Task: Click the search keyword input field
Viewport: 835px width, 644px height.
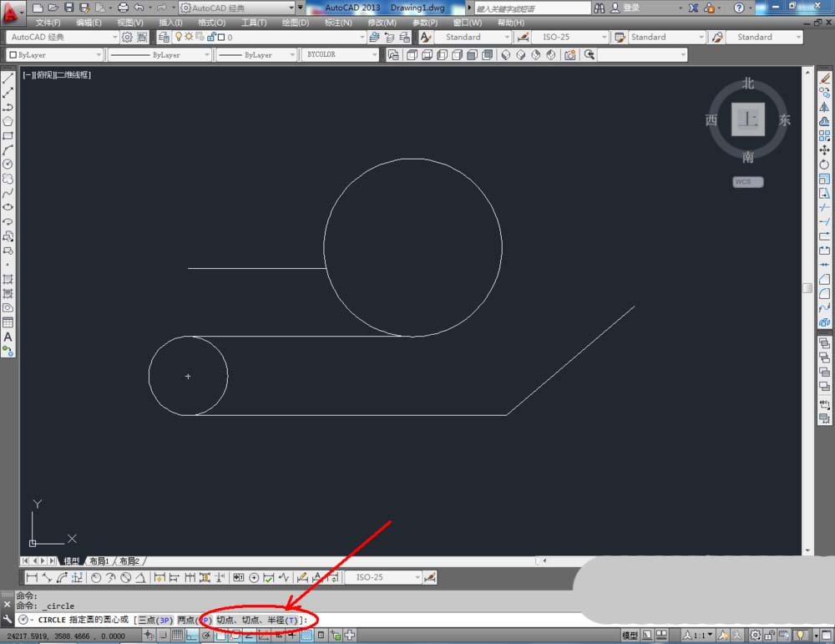Action: 533,8
